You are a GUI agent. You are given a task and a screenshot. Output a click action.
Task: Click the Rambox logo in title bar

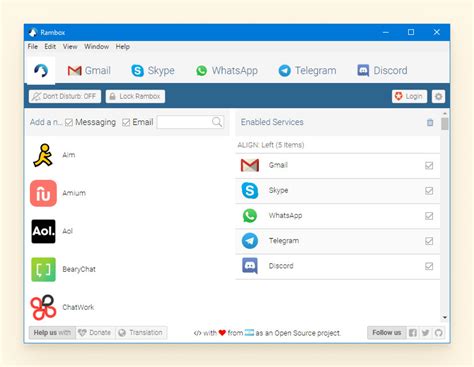coord(33,32)
